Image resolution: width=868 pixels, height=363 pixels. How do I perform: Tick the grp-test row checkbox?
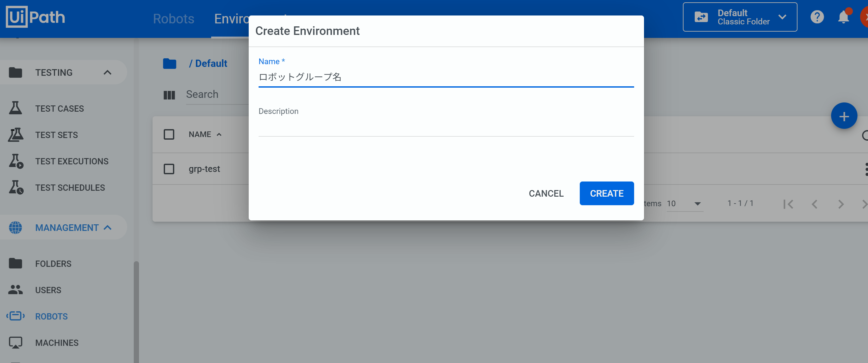(x=169, y=169)
